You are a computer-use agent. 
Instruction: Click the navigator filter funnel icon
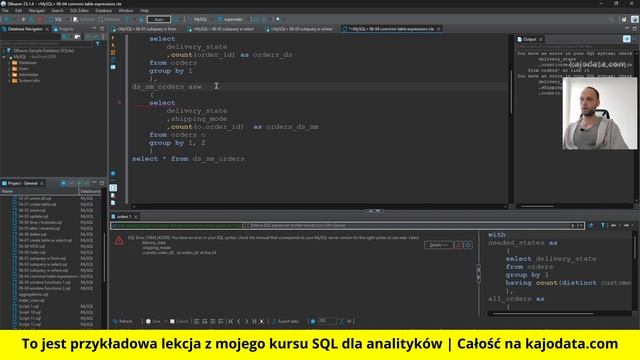point(98,43)
